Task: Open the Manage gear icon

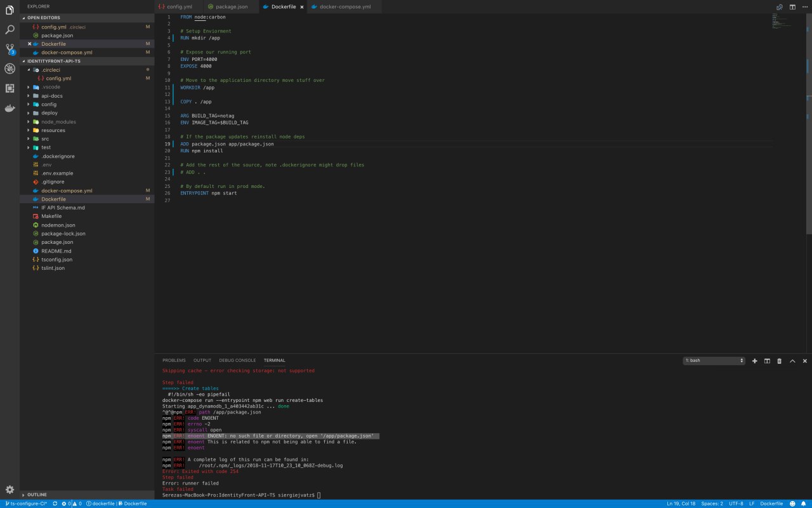Action: (10, 490)
